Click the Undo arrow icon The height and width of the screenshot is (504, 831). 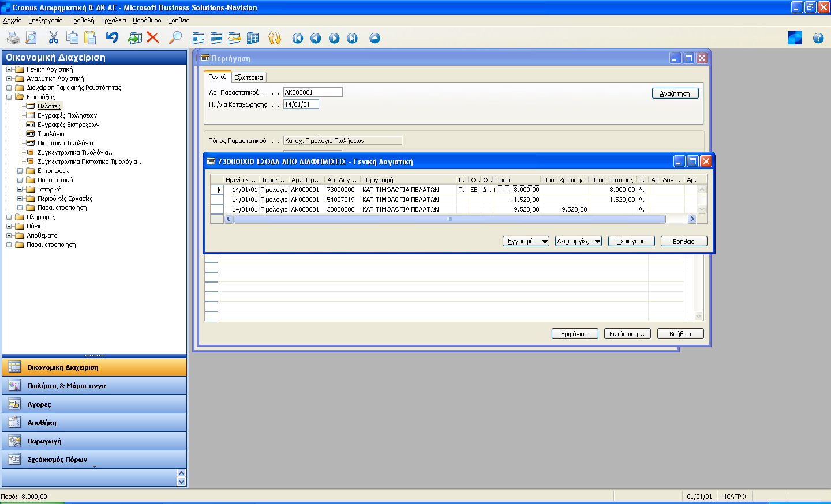point(112,38)
